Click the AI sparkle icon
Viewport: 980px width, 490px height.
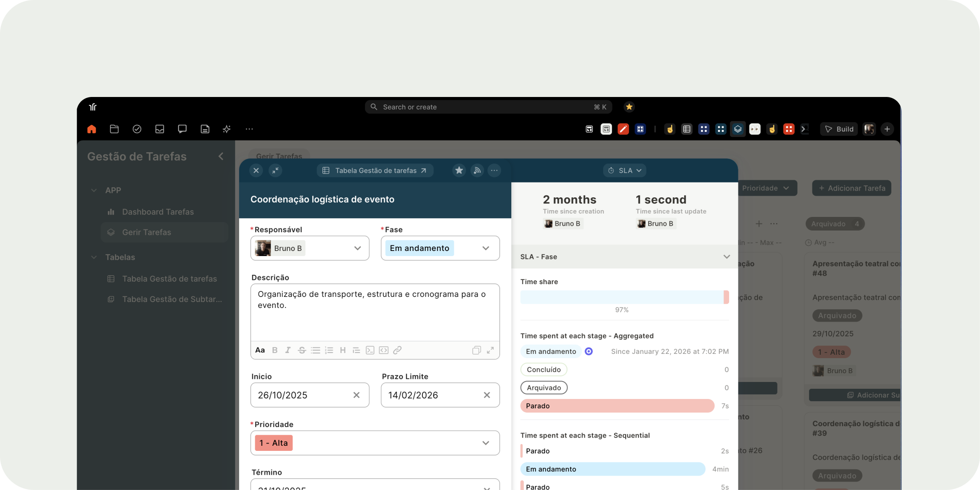pyautogui.click(x=227, y=129)
